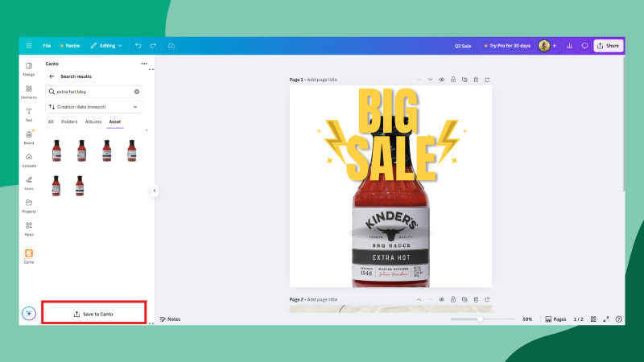Image resolution: width=644 pixels, height=362 pixels.
Task: Select the Q2 Sale design title
Action: 462,46
